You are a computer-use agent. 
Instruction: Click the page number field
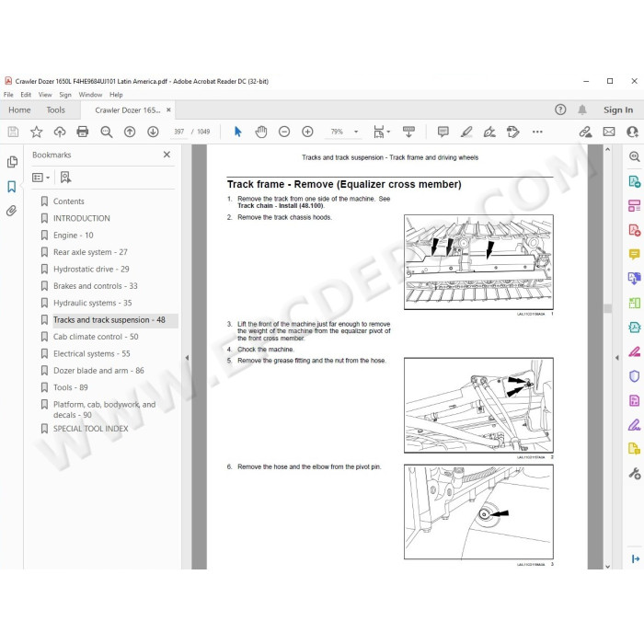pos(178,132)
